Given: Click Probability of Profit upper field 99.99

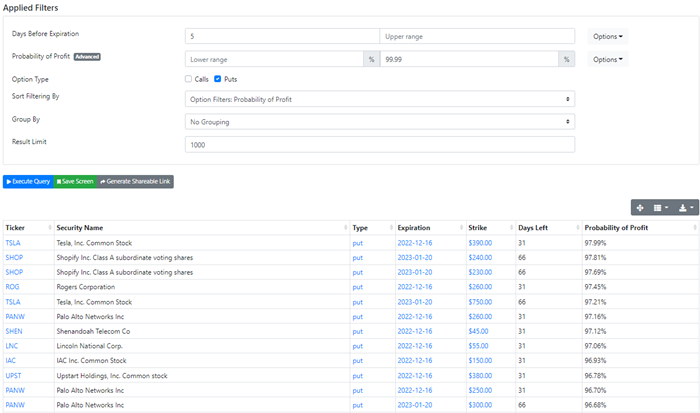Looking at the screenshot, I should 469,59.
